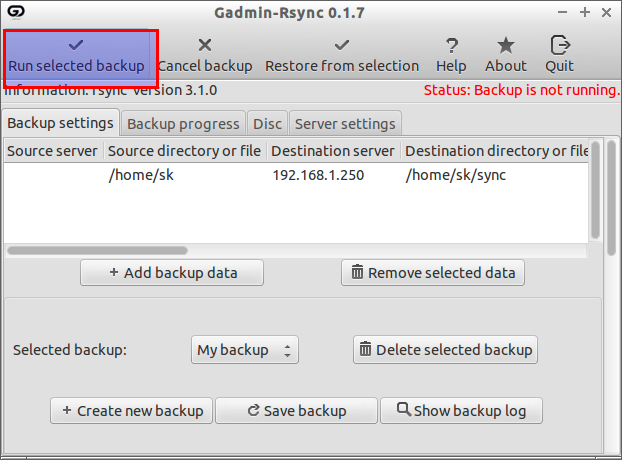
Task: Open the Disc tab
Action: (x=267, y=124)
